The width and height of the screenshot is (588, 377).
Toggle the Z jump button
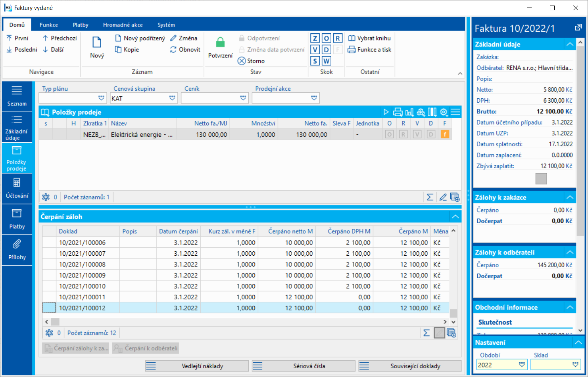[315, 38]
